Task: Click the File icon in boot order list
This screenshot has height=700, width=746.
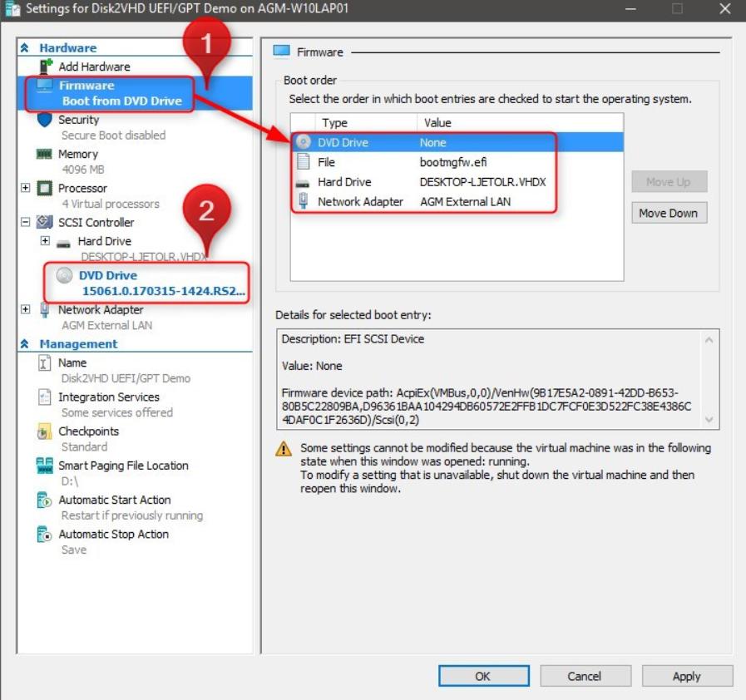Action: (x=303, y=161)
